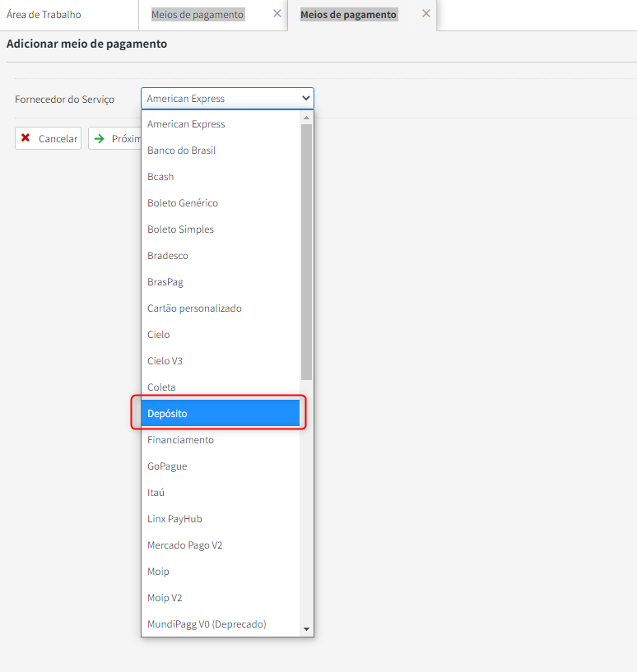
Task: Select Cartão personalizado option
Action: 221,308
